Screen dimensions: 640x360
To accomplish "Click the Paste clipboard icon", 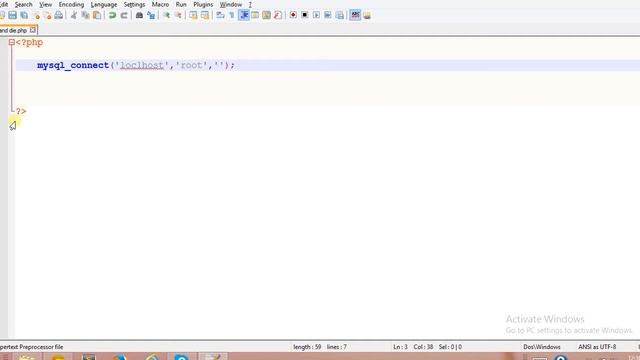I will point(97,16).
